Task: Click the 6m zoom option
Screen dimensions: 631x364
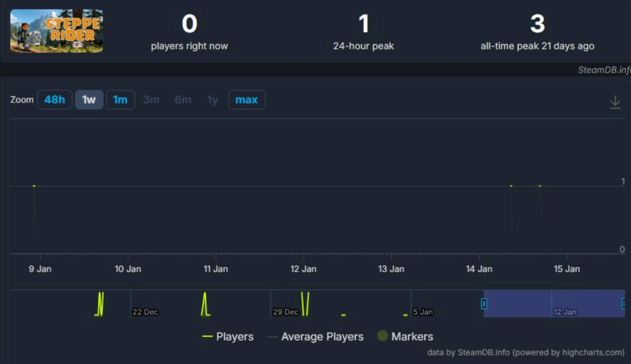Action: point(183,100)
